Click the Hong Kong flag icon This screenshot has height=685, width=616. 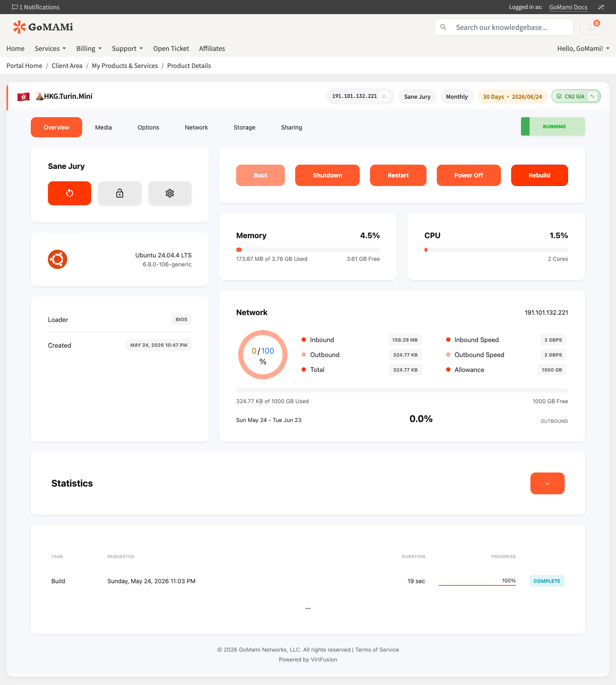point(24,97)
